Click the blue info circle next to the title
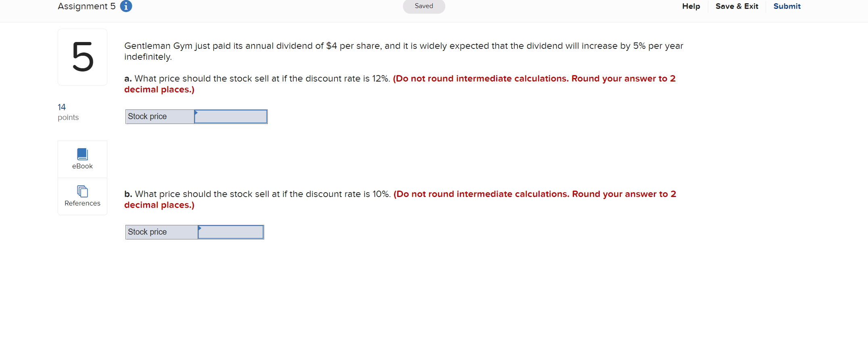 (x=125, y=6)
